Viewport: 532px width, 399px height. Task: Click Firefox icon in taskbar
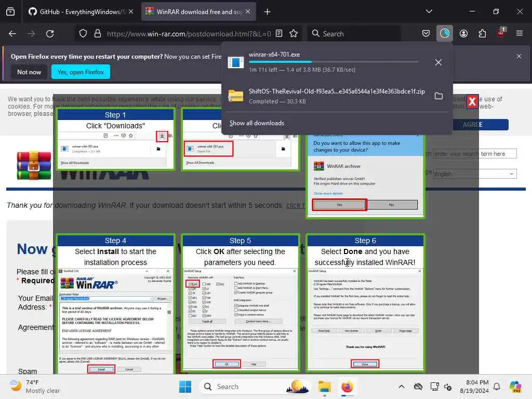(x=347, y=387)
